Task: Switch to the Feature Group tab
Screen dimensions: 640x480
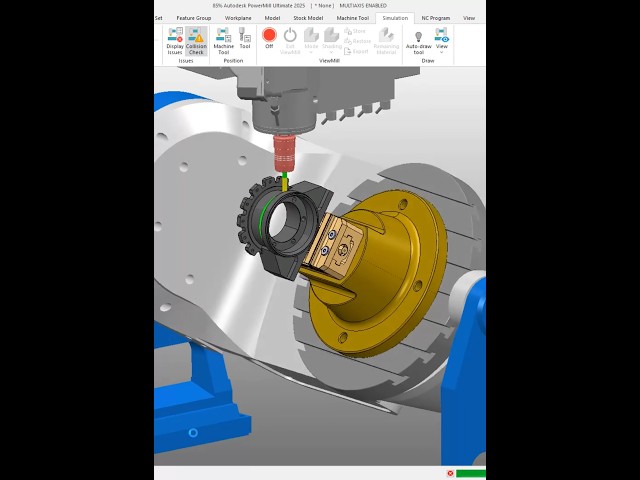Action: pos(194,18)
